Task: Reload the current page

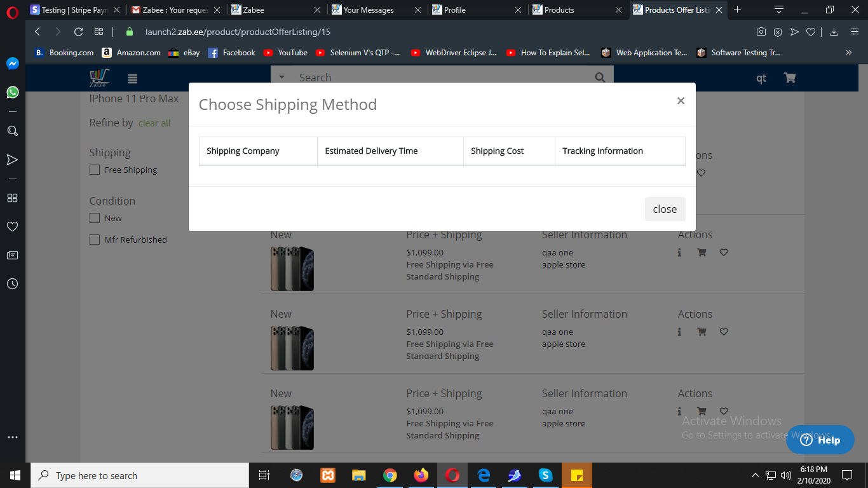Action: click(79, 32)
